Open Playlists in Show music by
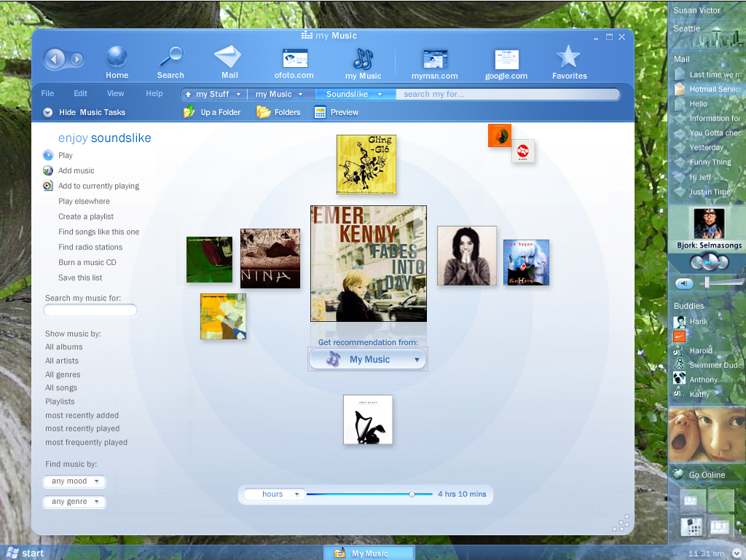 point(60,401)
